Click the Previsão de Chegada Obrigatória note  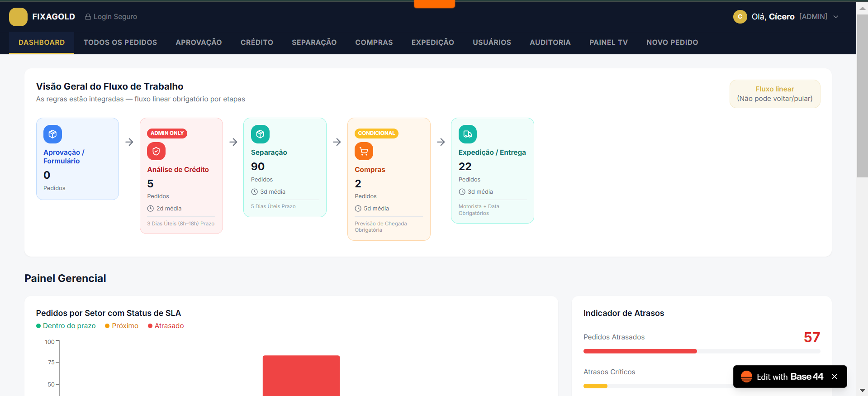(x=381, y=227)
